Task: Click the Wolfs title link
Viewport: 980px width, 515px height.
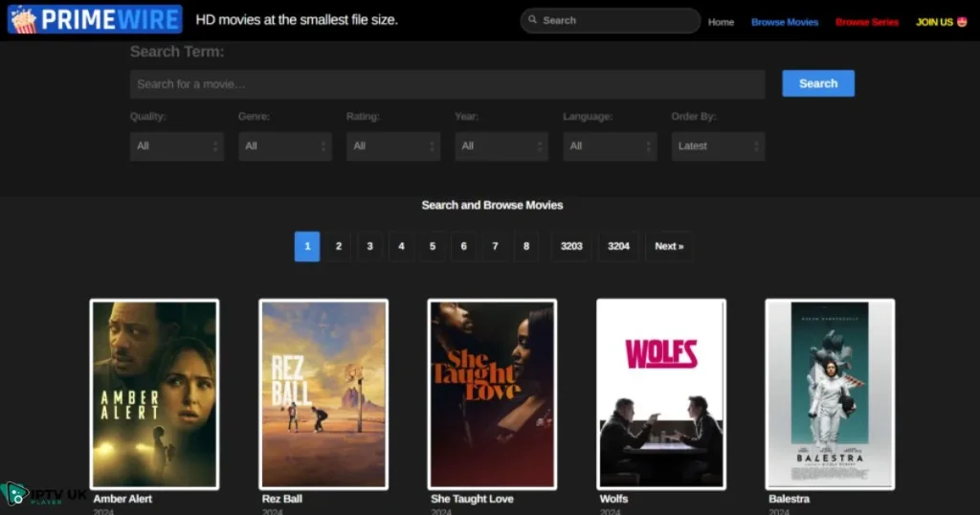Action: click(613, 499)
